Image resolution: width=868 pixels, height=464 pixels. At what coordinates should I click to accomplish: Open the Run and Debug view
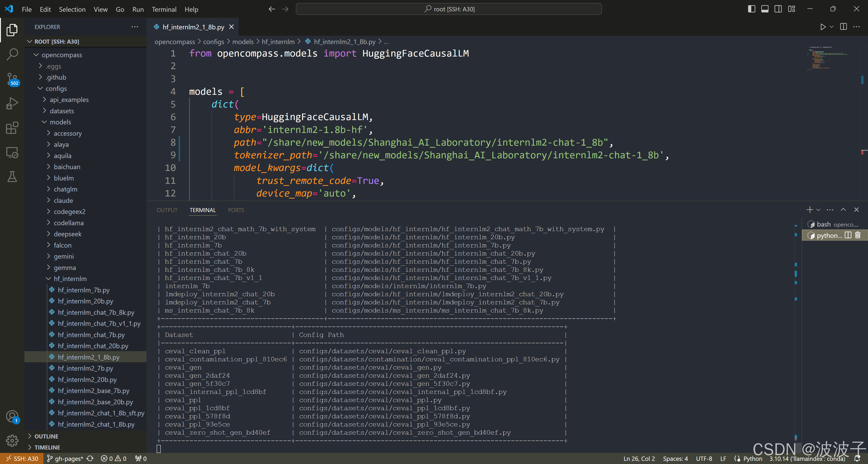[x=12, y=103]
